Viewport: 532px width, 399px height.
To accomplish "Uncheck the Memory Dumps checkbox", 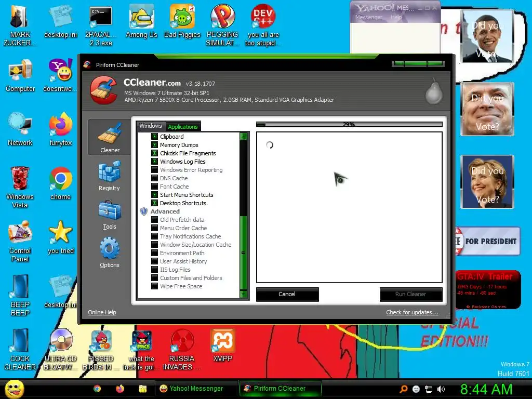I will click(x=154, y=145).
